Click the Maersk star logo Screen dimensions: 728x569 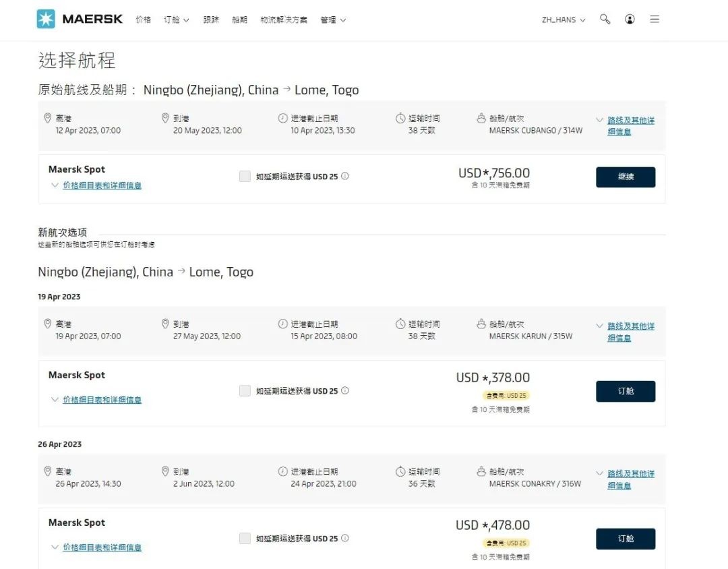coord(46,19)
